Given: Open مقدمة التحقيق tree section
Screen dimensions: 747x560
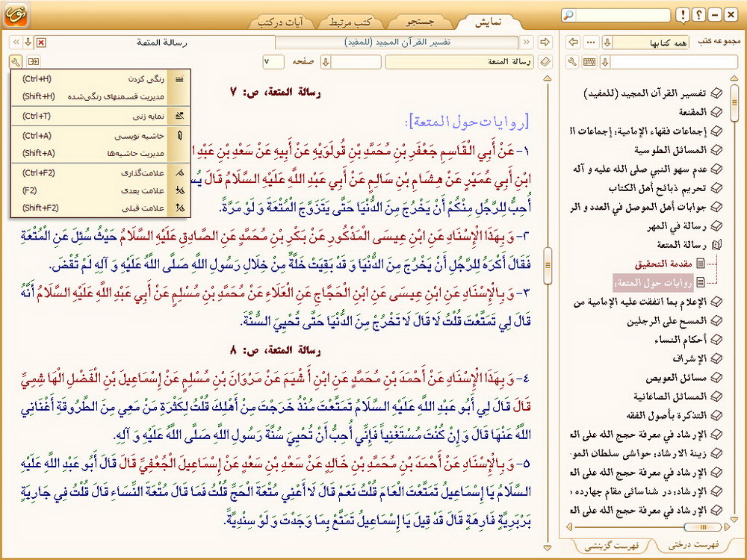Looking at the screenshot, I should point(663,264).
